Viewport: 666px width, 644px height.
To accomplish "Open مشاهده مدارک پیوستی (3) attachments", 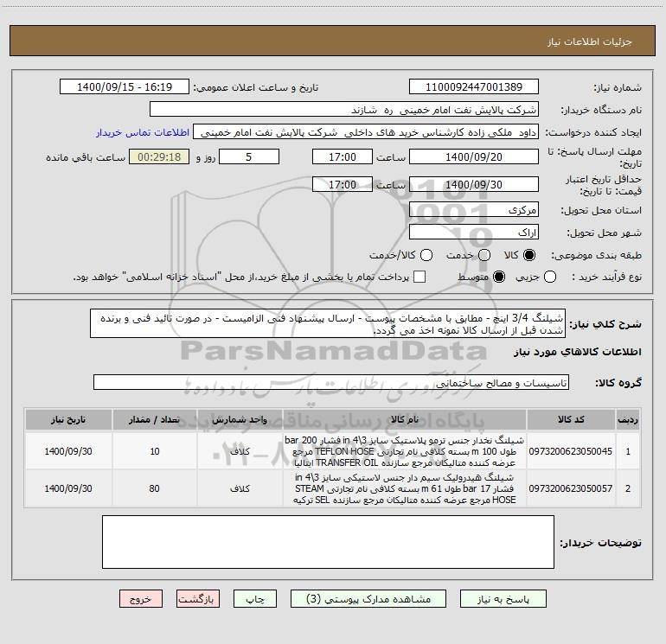I will click(368, 598).
